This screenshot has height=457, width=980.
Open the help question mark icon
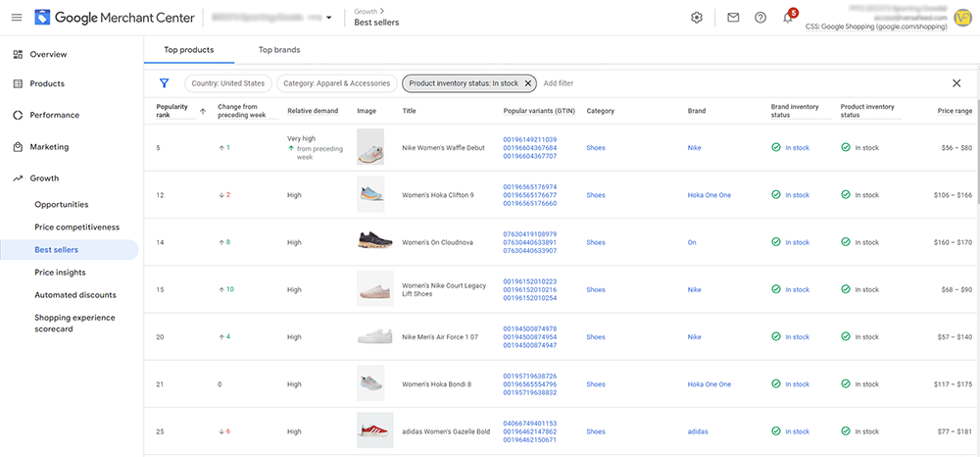click(x=760, y=18)
